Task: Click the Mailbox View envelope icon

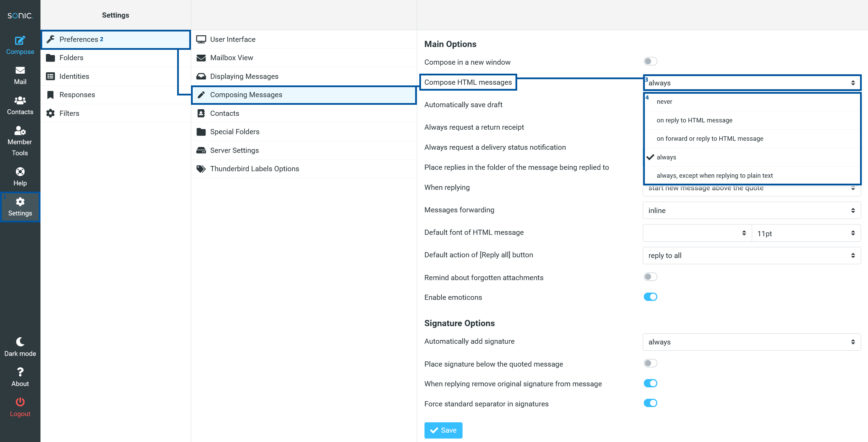Action: coord(201,58)
